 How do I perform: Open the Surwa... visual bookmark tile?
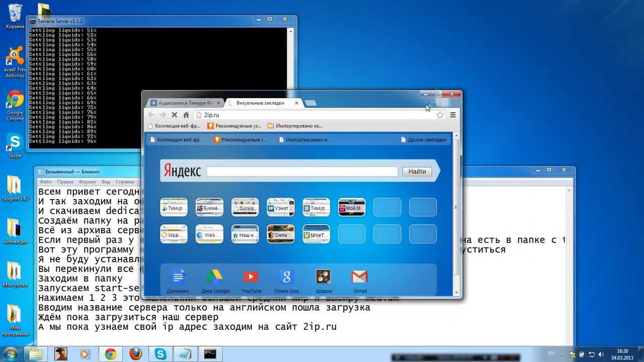[x=245, y=207]
